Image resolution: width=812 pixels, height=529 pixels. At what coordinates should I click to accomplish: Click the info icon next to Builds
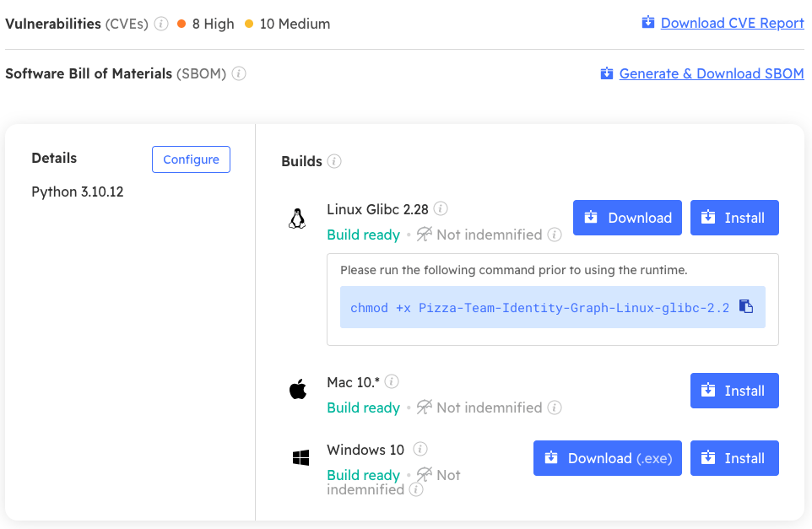point(334,161)
